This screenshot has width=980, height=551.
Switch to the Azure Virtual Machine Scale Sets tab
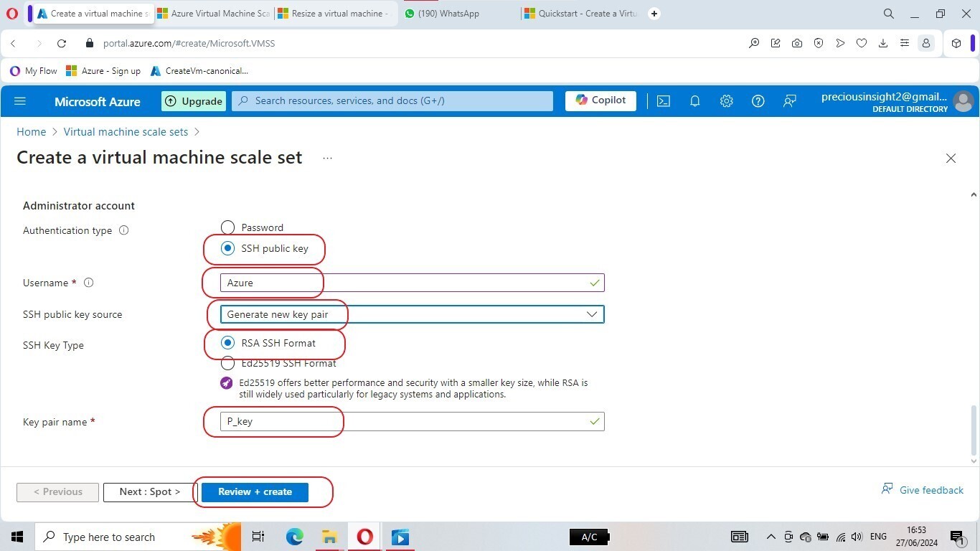coord(214,14)
